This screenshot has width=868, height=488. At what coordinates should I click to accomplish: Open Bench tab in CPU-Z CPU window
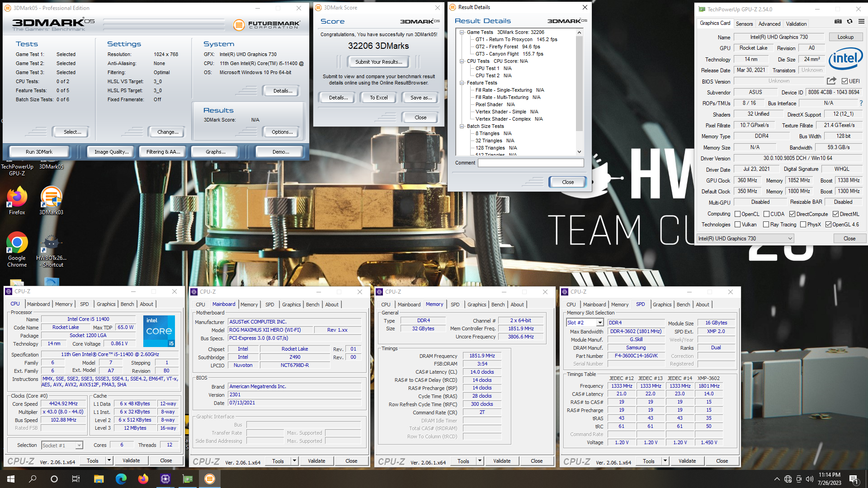[x=127, y=304]
